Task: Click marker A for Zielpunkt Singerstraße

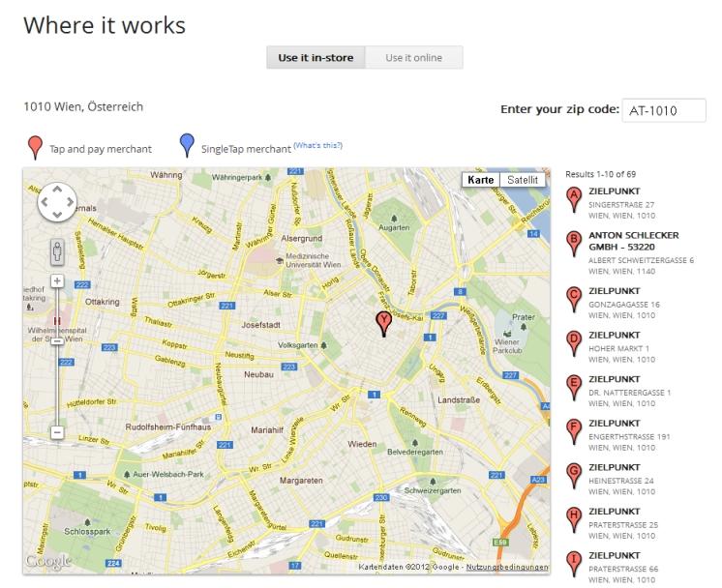Action: pyautogui.click(x=573, y=199)
